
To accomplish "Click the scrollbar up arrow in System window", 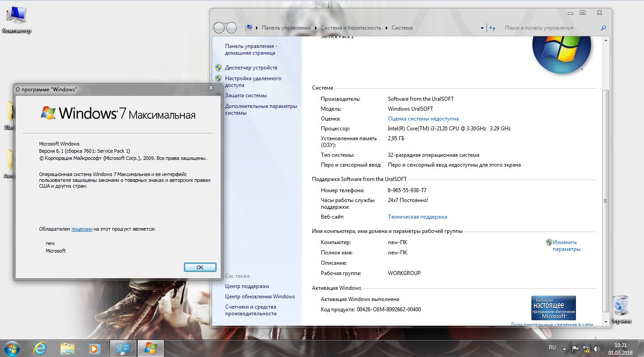I will point(606,41).
